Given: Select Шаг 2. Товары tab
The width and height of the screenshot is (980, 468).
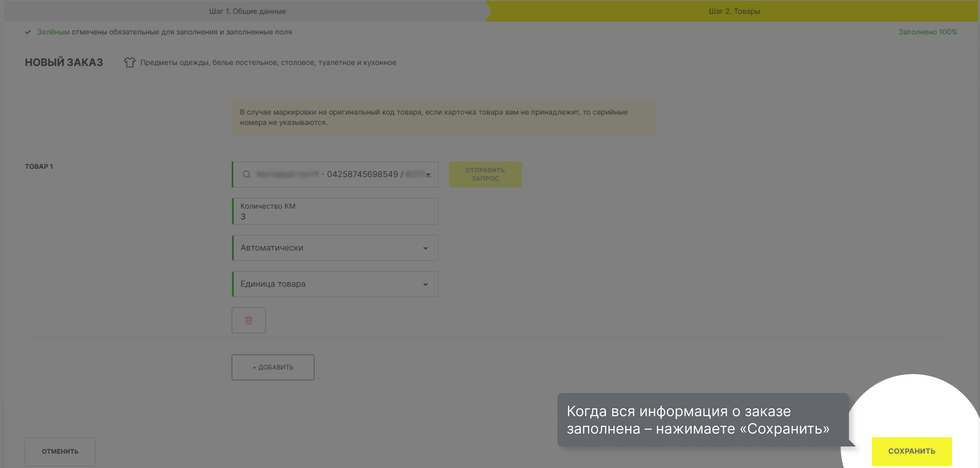Looking at the screenshot, I should 734,11.
